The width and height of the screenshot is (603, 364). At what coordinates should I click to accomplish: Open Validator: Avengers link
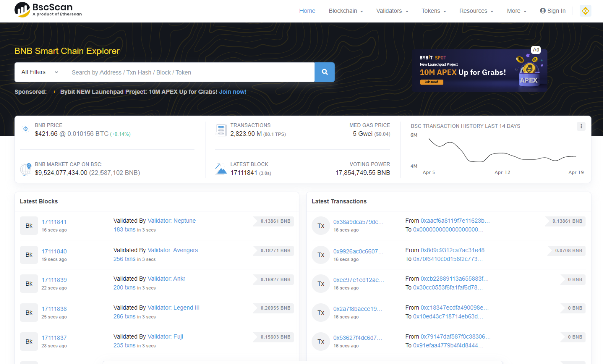point(173,250)
